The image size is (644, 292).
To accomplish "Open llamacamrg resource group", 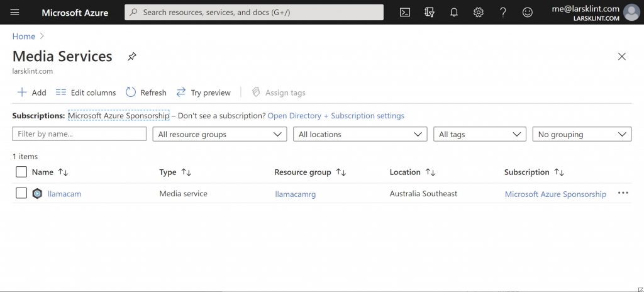I will (x=296, y=194).
